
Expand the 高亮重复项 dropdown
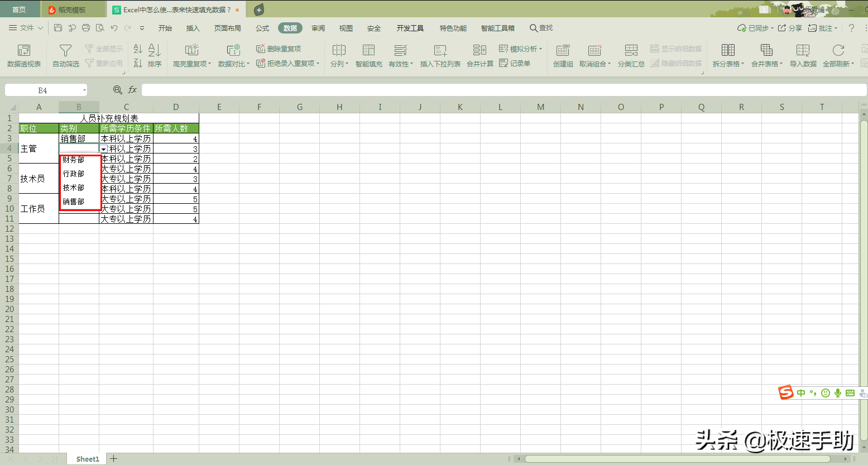(210, 64)
